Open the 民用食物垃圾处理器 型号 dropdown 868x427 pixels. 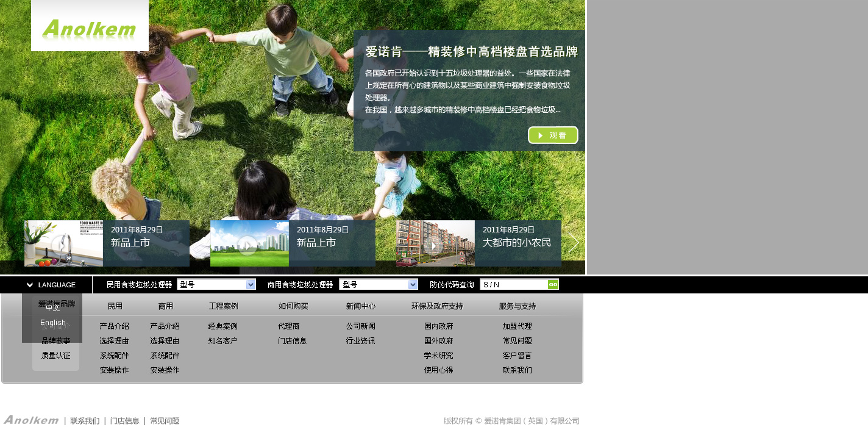pos(216,284)
